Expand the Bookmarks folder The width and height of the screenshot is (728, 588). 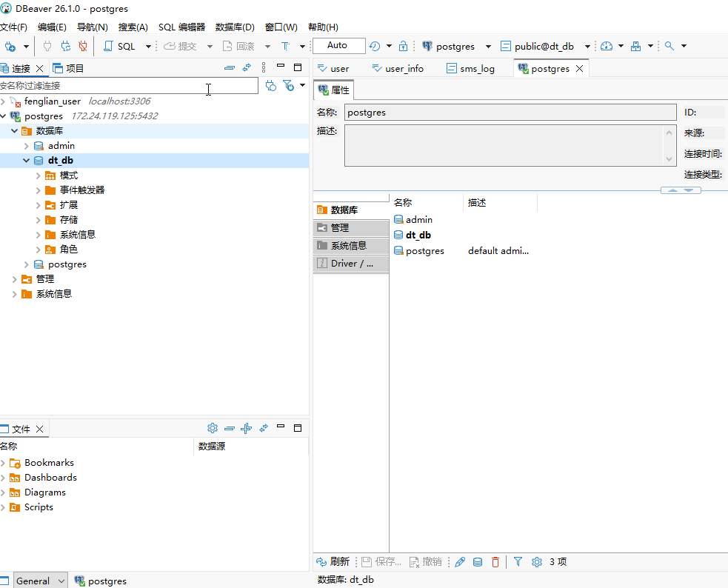coord(3,463)
